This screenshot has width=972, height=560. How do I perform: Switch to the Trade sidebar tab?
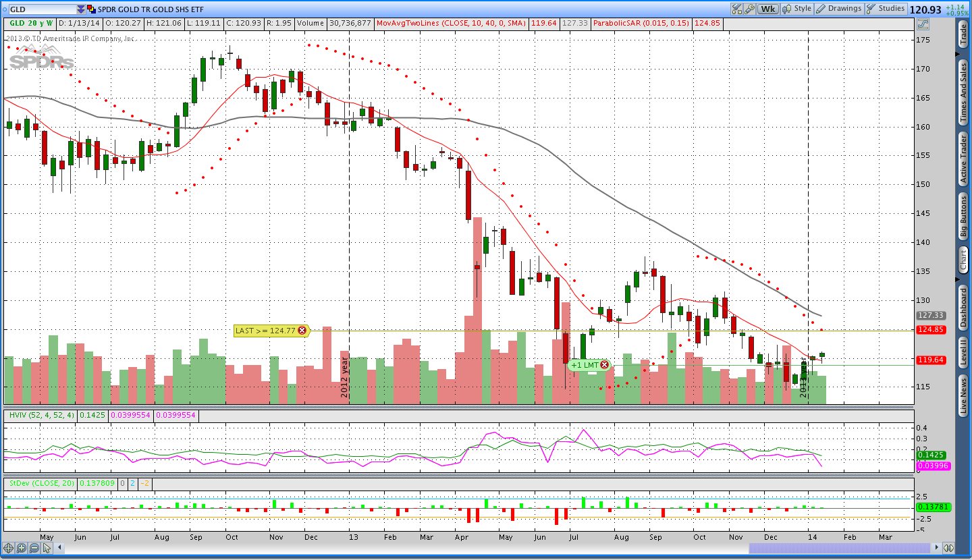[x=963, y=34]
